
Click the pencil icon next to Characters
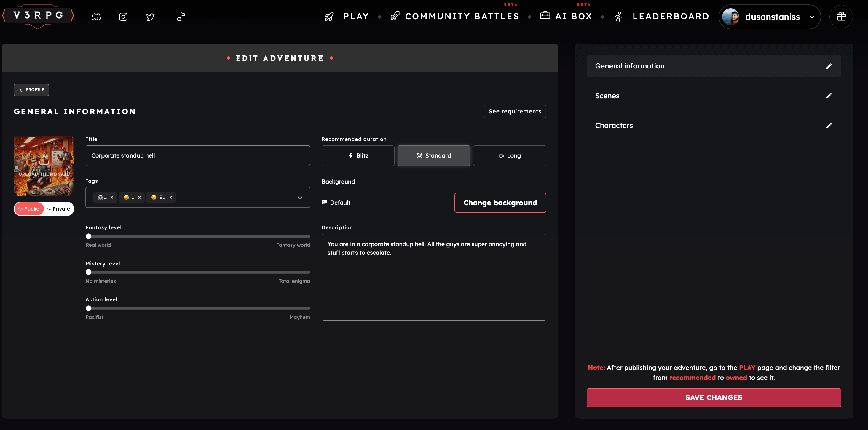coord(829,125)
